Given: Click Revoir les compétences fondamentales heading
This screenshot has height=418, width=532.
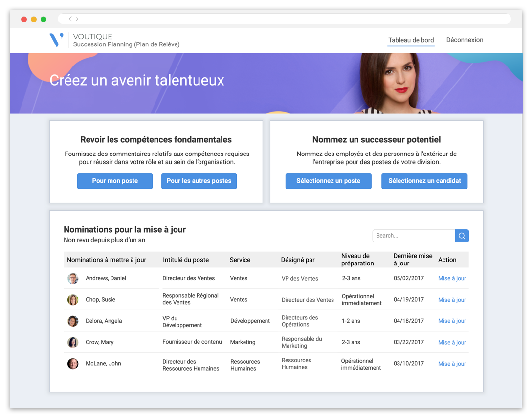Looking at the screenshot, I should (156, 140).
